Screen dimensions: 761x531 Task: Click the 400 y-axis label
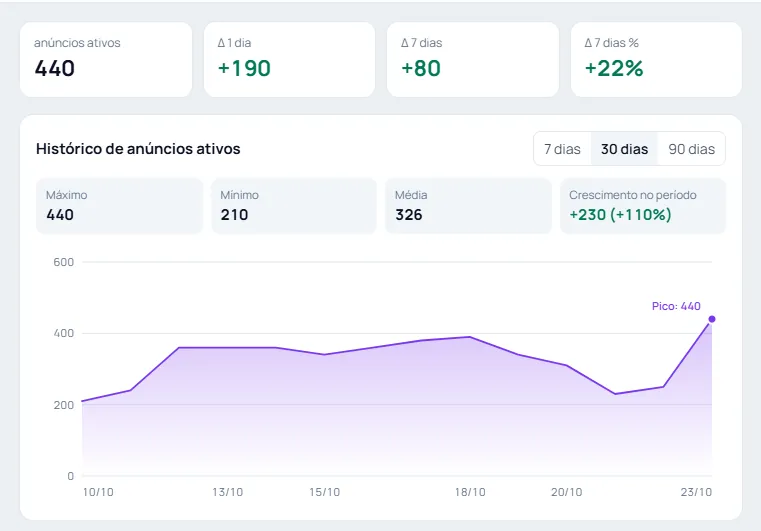click(x=64, y=333)
